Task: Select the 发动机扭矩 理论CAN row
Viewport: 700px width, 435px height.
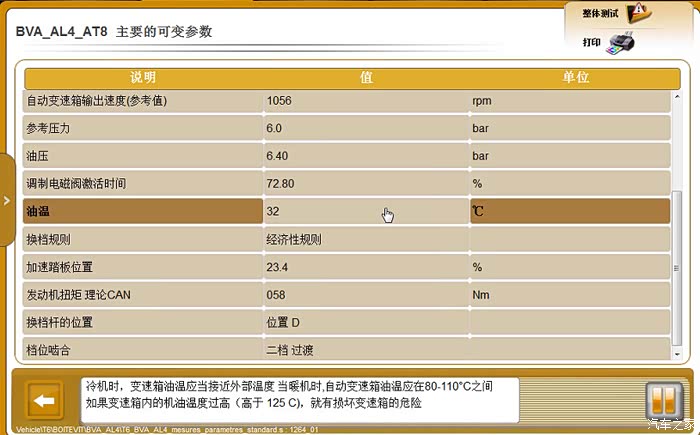Action: tap(143, 295)
